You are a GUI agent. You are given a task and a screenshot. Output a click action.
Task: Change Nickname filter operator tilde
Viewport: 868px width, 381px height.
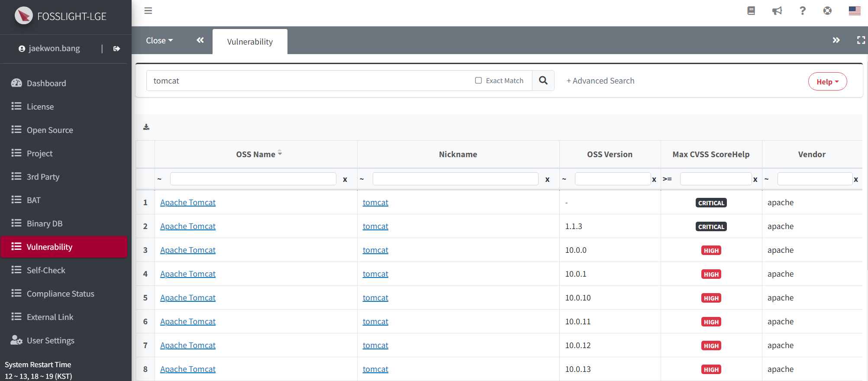point(361,179)
